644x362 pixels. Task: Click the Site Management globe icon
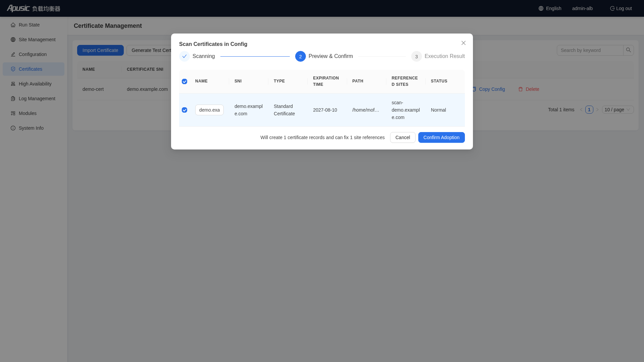coord(13,40)
